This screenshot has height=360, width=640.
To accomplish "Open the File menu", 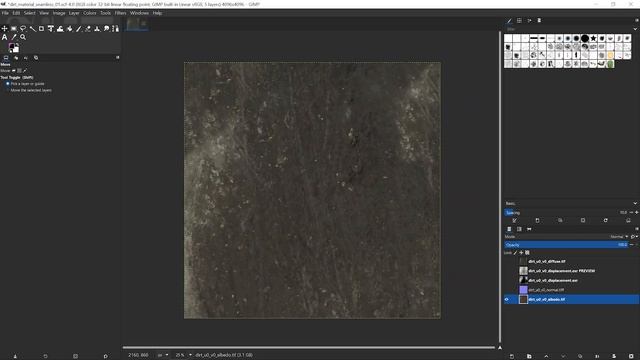I will coord(5,13).
